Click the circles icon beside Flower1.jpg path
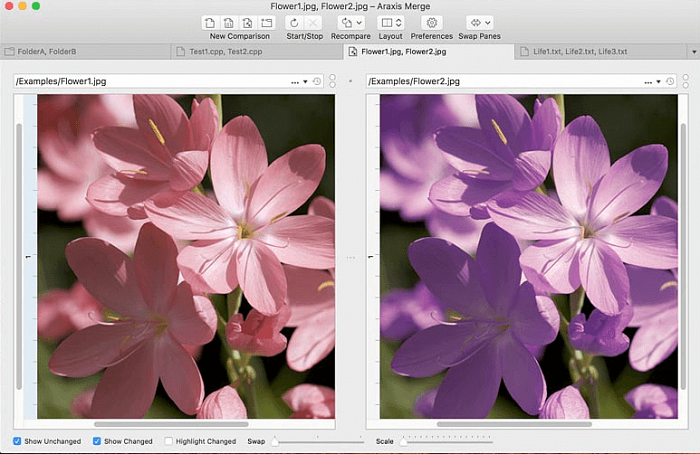700x454 pixels. coord(332,81)
